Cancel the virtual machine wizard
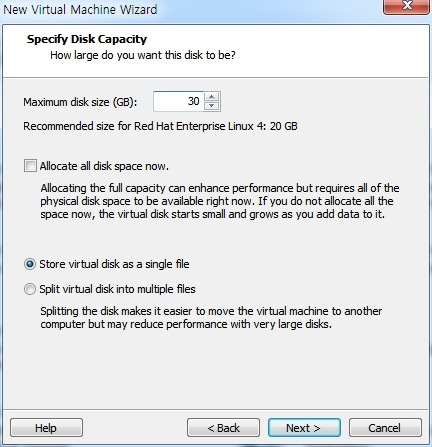This screenshot has height=447, width=432. (385, 428)
